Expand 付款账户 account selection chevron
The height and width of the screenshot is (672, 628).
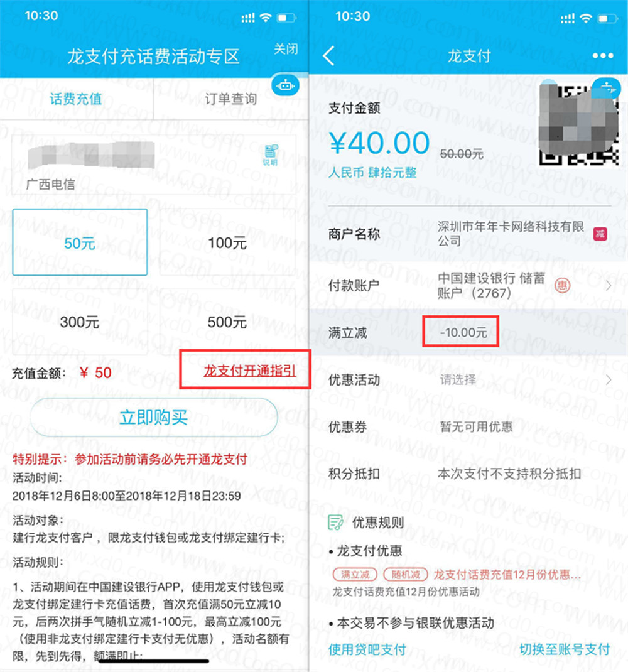tap(609, 285)
